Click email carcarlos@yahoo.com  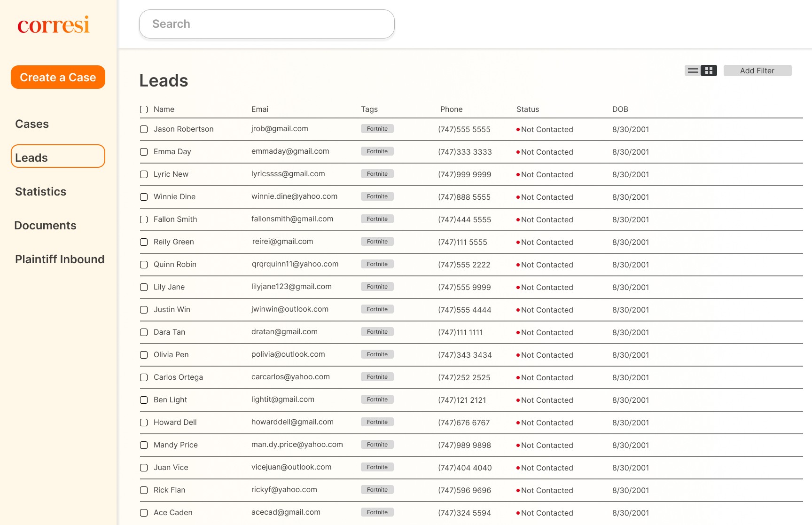(290, 377)
